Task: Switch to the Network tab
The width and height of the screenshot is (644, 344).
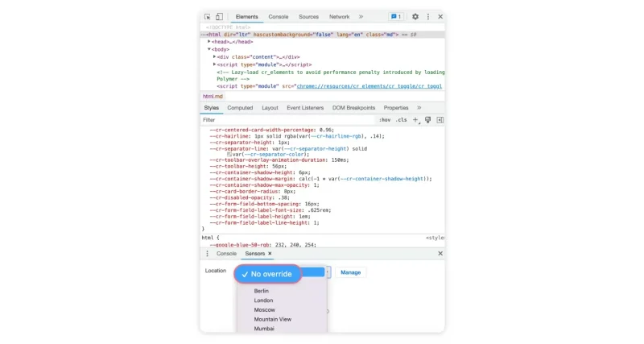Action: coord(339,16)
